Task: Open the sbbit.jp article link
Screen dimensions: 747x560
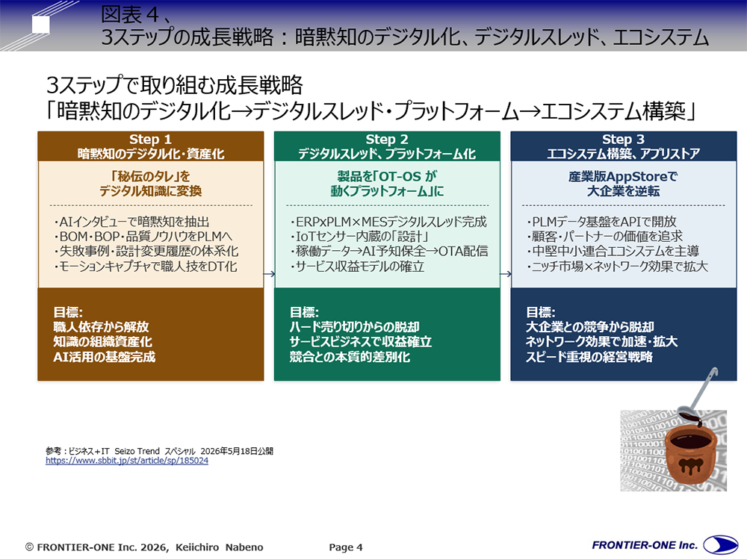Action: [x=127, y=461]
